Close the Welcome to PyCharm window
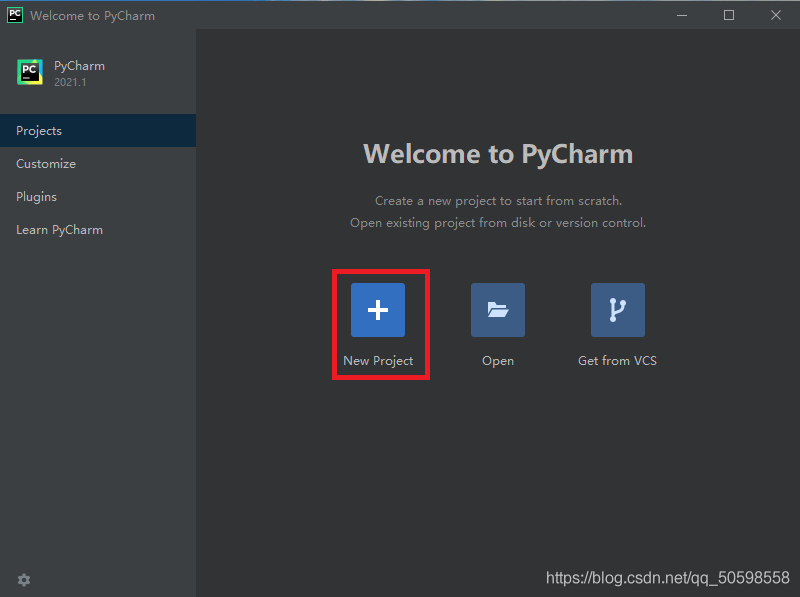This screenshot has width=800, height=597. 776,15
